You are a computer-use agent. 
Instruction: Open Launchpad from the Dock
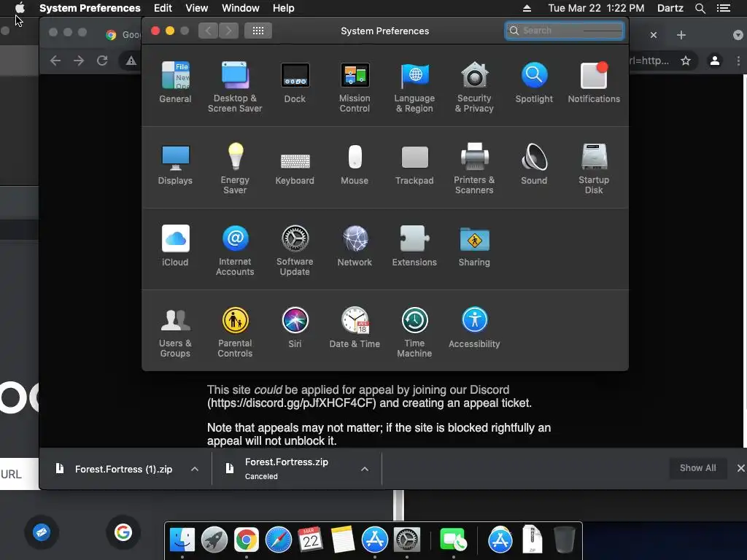coord(214,540)
